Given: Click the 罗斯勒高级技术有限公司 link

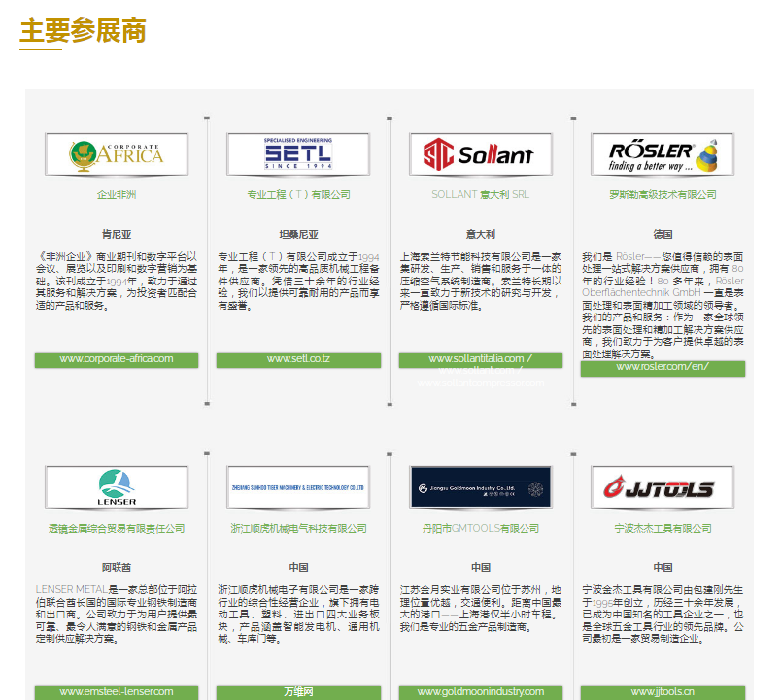Looking at the screenshot, I should [663, 195].
